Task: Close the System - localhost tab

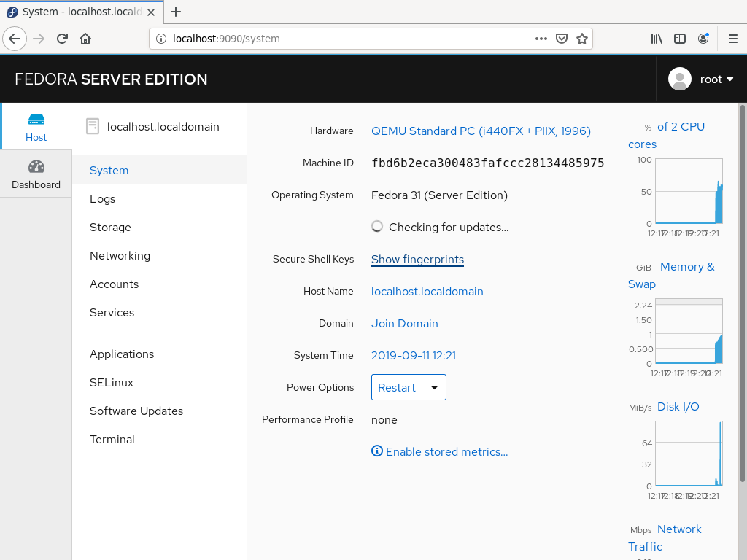Action: tap(151, 12)
